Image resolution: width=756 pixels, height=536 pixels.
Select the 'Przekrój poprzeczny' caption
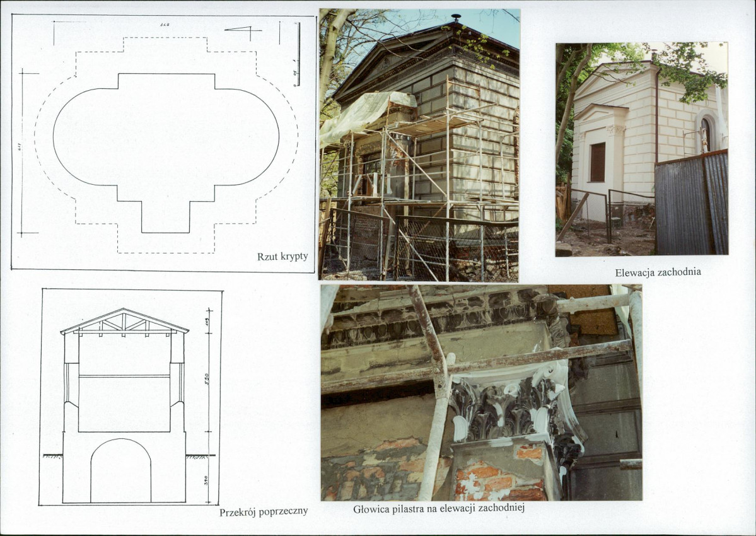click(264, 512)
